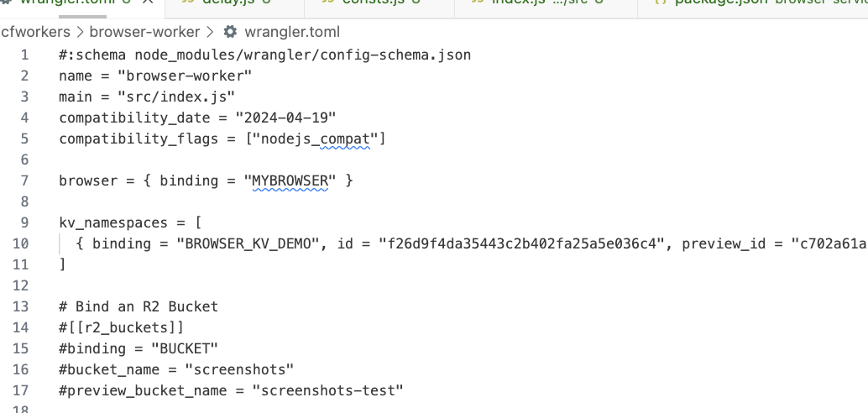The height and width of the screenshot is (413, 868).
Task: Click the JS icon on index.js tab
Action: coord(478,3)
